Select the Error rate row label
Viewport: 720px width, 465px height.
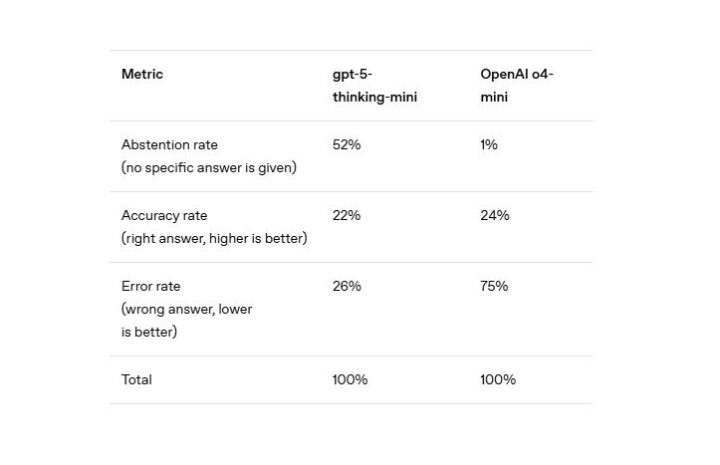coord(151,286)
